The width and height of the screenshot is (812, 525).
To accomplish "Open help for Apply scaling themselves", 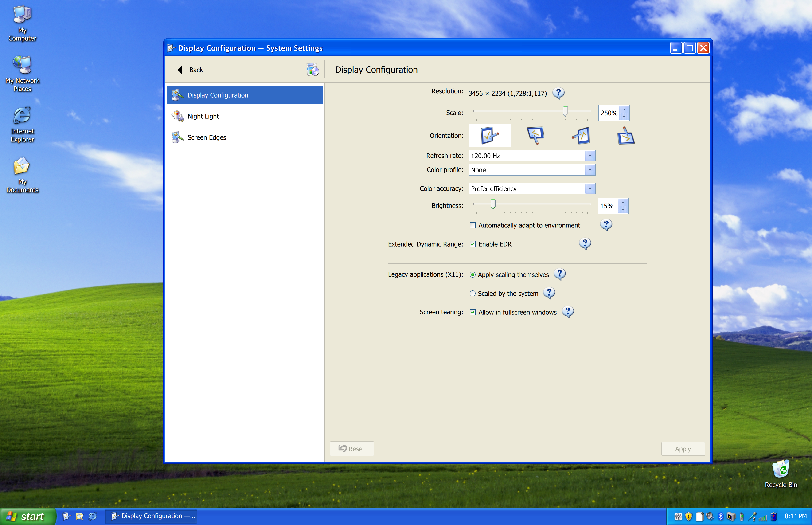I will [559, 274].
